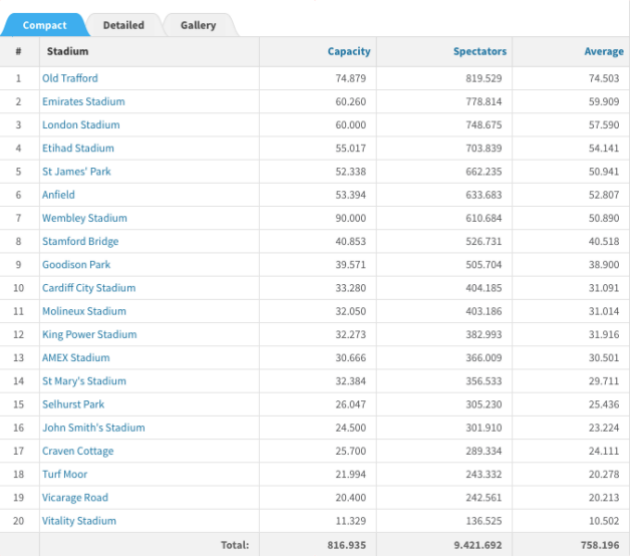Open the Goodison Park link
Screen dimensions: 630x556
pos(76,265)
